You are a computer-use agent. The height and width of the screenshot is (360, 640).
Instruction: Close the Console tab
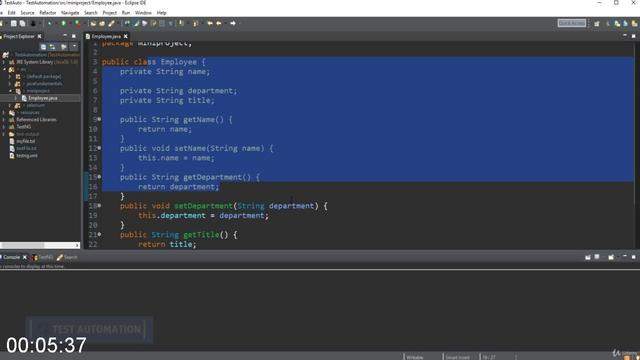coord(24,257)
